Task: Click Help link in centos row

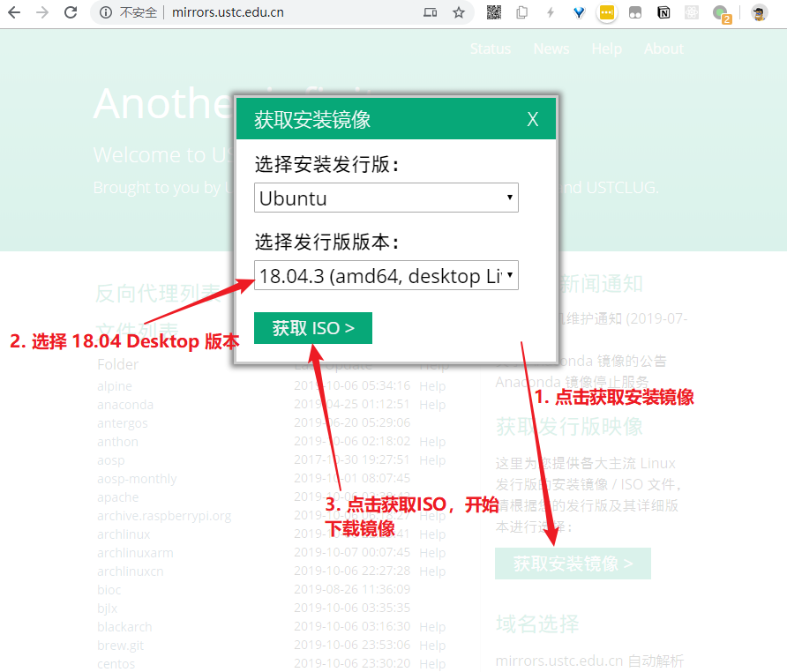Action: tap(432, 664)
